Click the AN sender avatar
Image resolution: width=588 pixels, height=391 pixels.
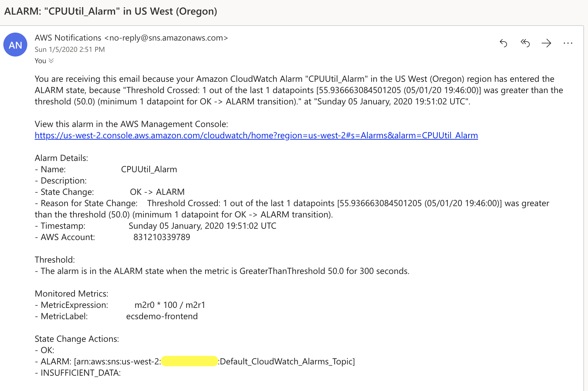[x=15, y=45]
